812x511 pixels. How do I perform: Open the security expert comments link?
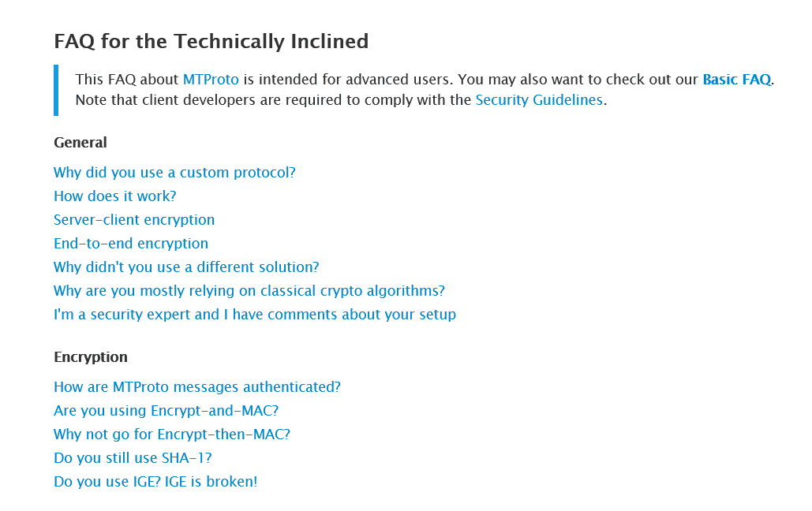pyautogui.click(x=255, y=315)
